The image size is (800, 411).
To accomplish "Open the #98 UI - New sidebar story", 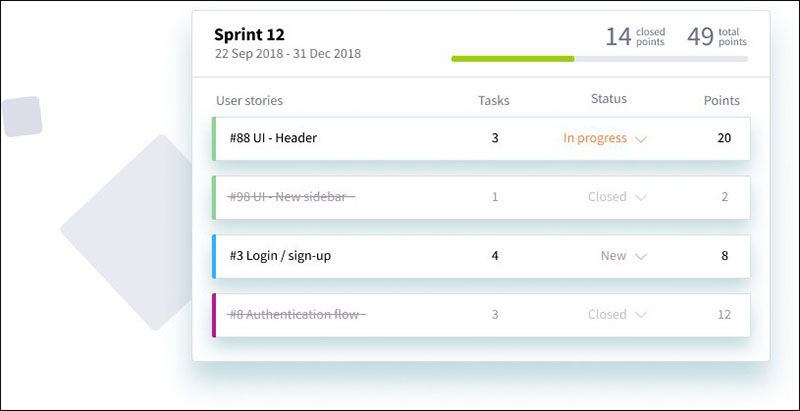I will pos(291,197).
